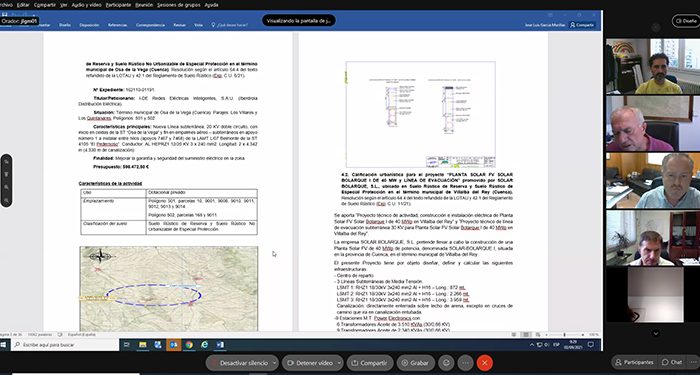Click the Compartir button in Word ribbon

point(583,25)
